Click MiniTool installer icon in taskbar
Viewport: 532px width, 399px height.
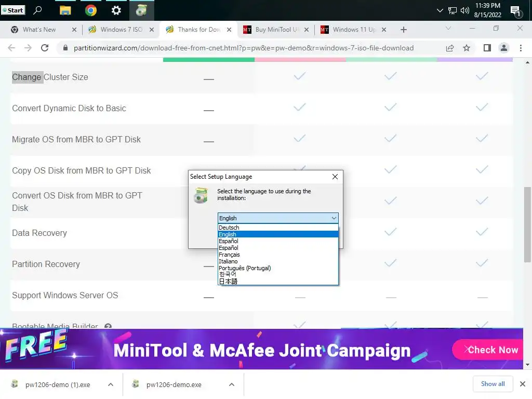pyautogui.click(x=141, y=10)
